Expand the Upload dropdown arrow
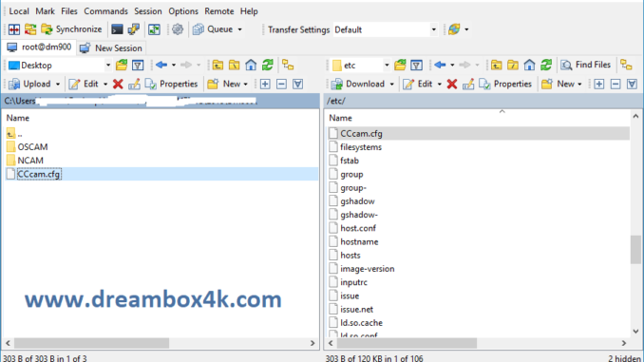This screenshot has width=644, height=362. coord(58,85)
